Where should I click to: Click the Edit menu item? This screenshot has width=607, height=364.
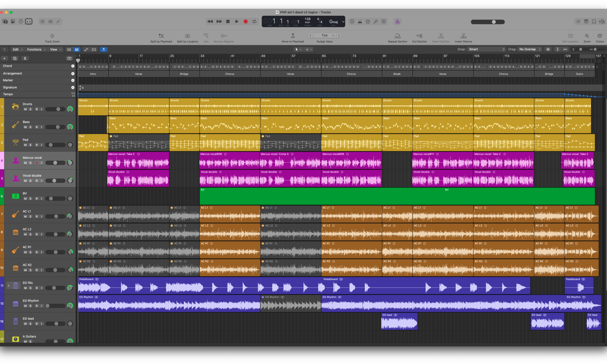point(15,49)
